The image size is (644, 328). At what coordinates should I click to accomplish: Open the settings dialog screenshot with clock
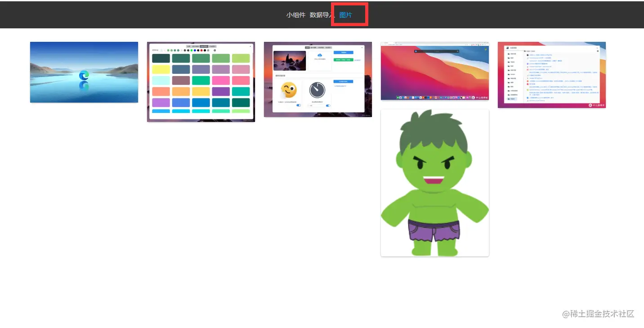[x=318, y=79]
